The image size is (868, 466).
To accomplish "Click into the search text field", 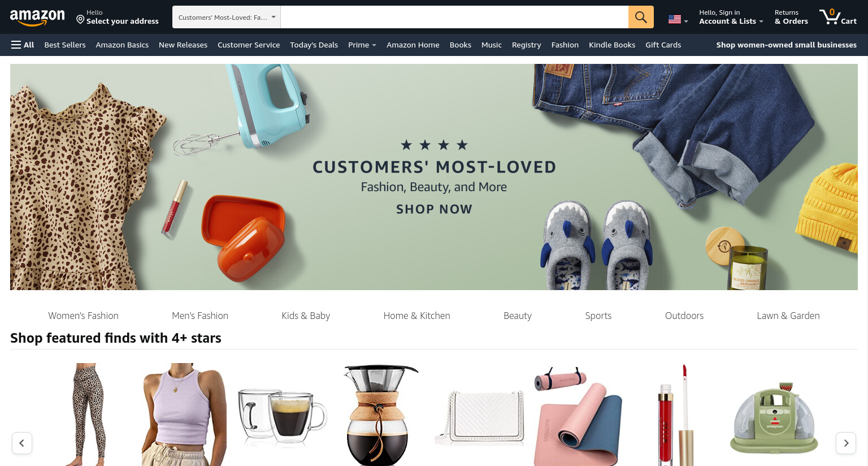I will pos(454,17).
